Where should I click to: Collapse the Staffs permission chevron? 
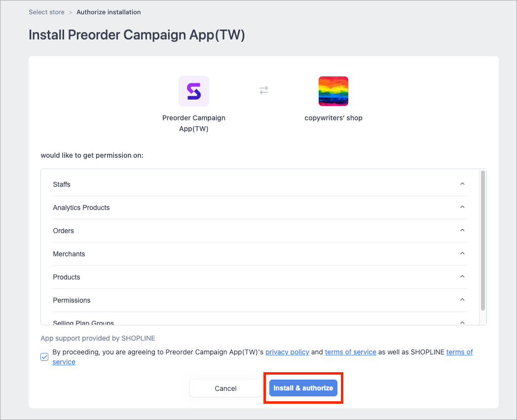(462, 184)
